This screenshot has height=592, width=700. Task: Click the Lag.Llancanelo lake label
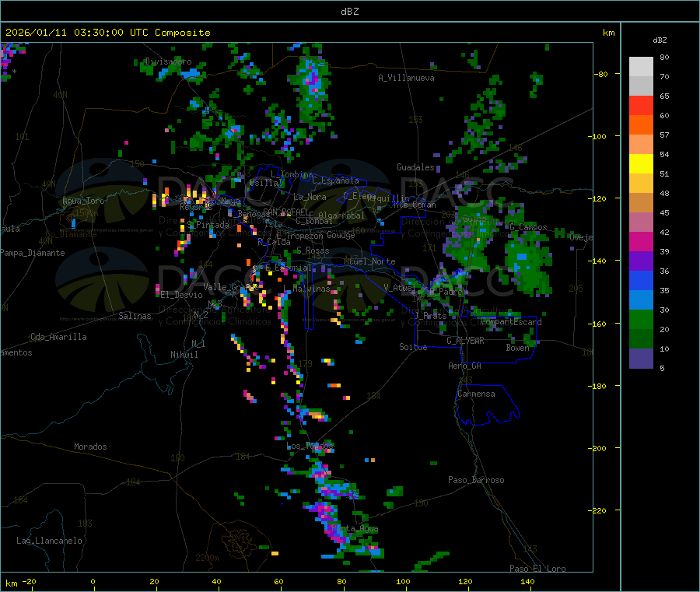click(x=50, y=541)
